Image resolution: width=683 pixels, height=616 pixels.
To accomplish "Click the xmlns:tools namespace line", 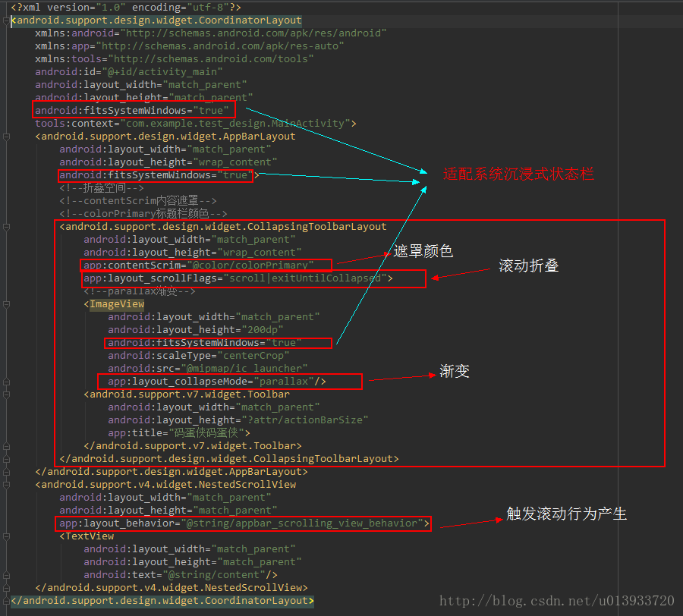I will 175,58.
